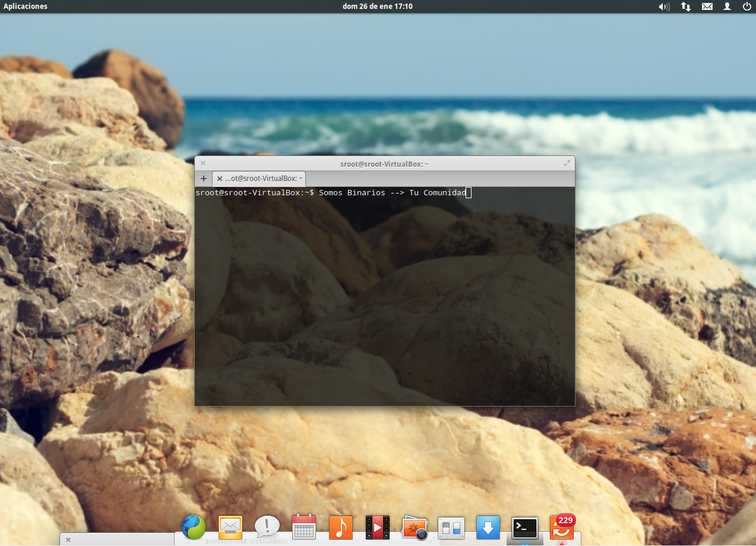Click the date and time indicator showing 17:10
Image resolution: width=756 pixels, height=546 pixels.
click(x=378, y=7)
